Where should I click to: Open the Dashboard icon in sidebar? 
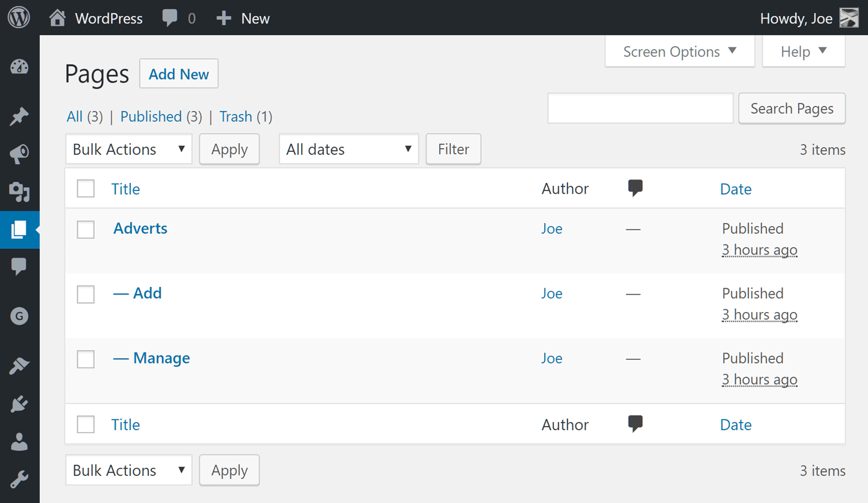click(20, 67)
